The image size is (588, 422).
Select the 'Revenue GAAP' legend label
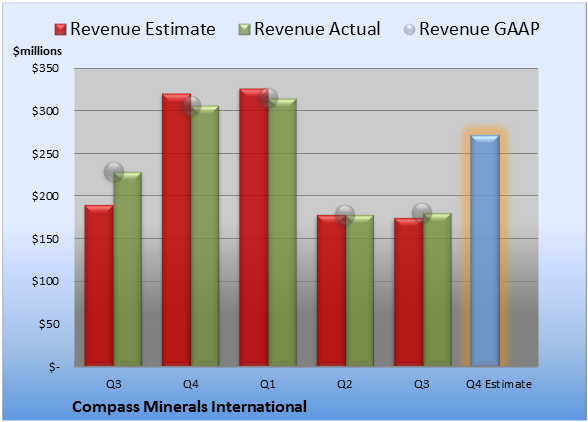479,29
